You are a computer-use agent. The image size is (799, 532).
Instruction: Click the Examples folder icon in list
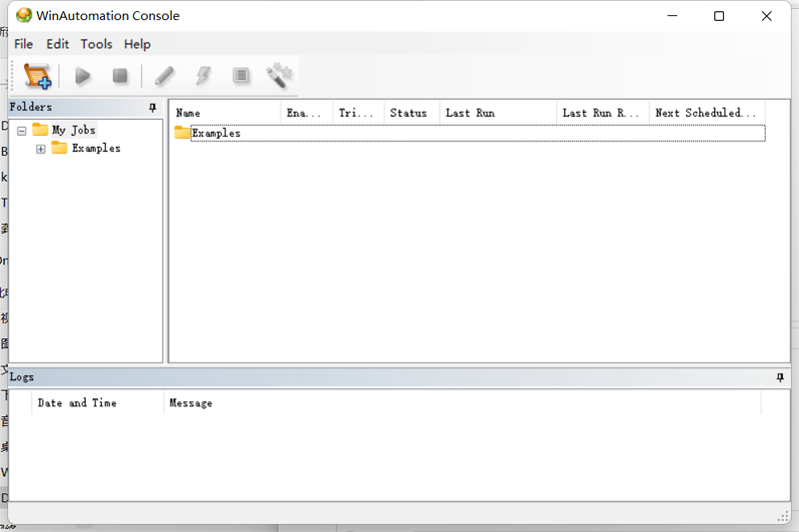pos(182,133)
